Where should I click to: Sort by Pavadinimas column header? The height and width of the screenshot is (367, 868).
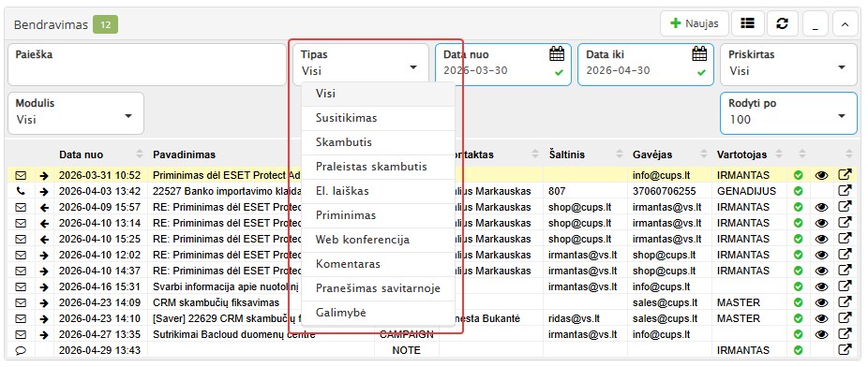(185, 154)
